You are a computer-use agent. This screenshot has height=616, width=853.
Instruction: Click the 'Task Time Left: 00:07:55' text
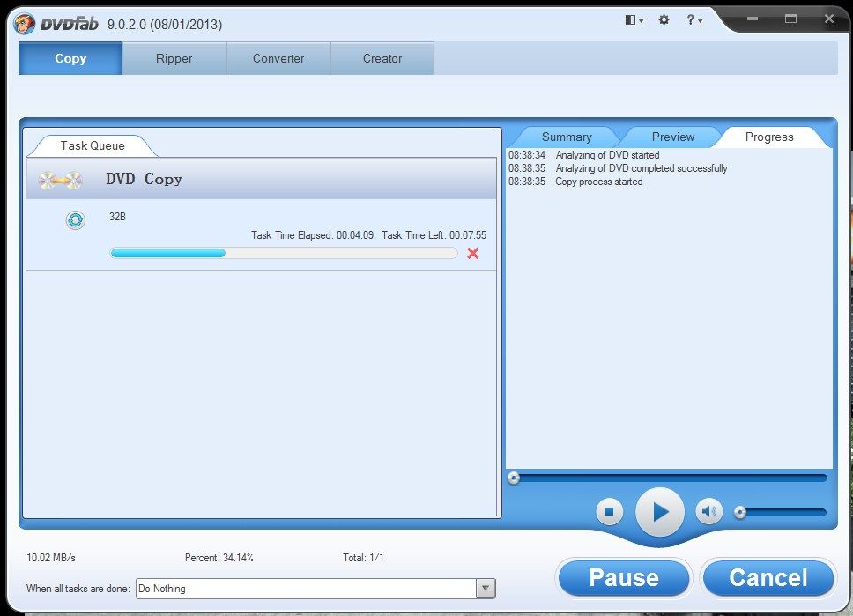point(434,235)
